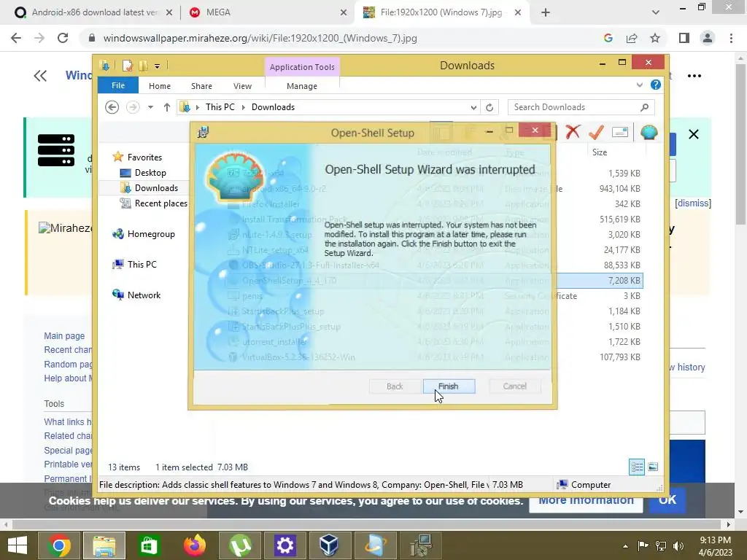Select Desktop in navigation pane
The height and width of the screenshot is (560, 747).
143,172
